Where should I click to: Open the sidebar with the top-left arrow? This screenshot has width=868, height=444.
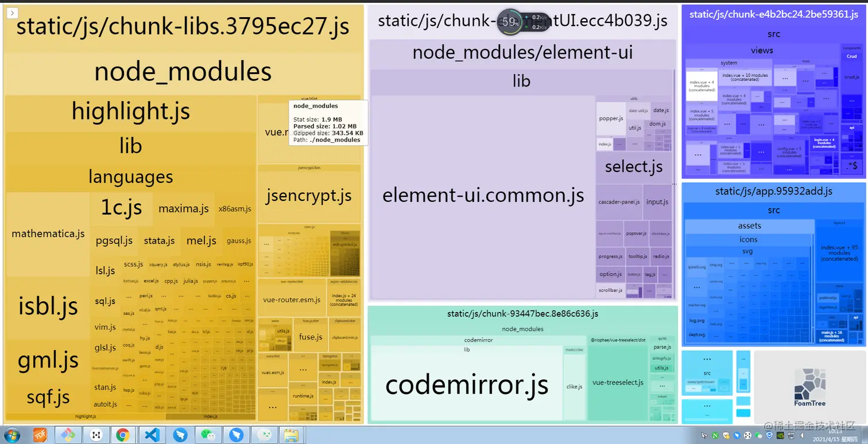click(13, 13)
